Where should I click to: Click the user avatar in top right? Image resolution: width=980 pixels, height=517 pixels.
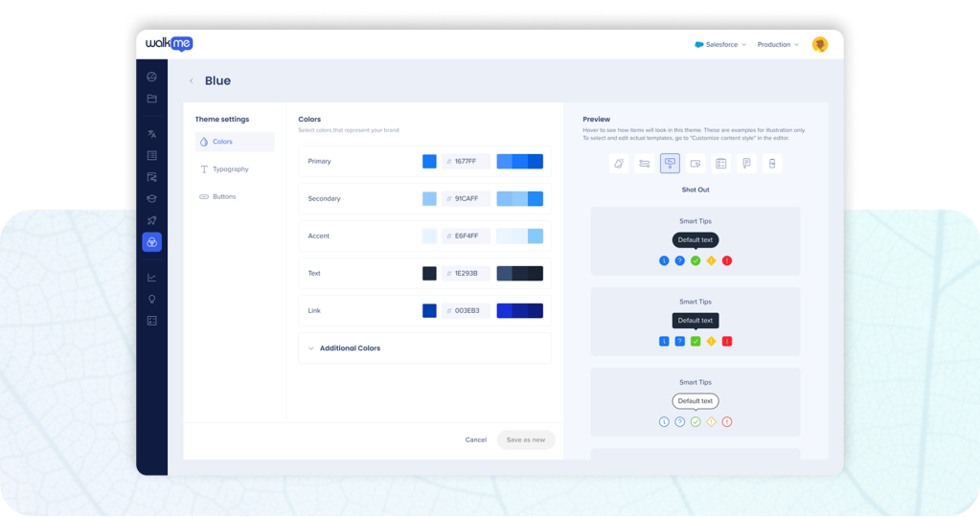point(820,45)
